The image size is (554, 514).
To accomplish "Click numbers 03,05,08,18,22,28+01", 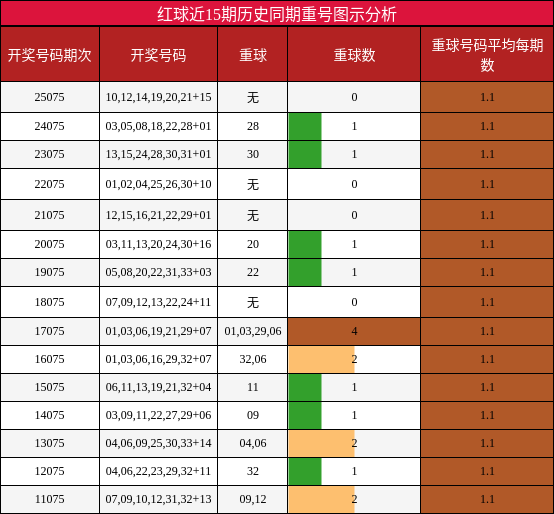I will pyautogui.click(x=158, y=126).
